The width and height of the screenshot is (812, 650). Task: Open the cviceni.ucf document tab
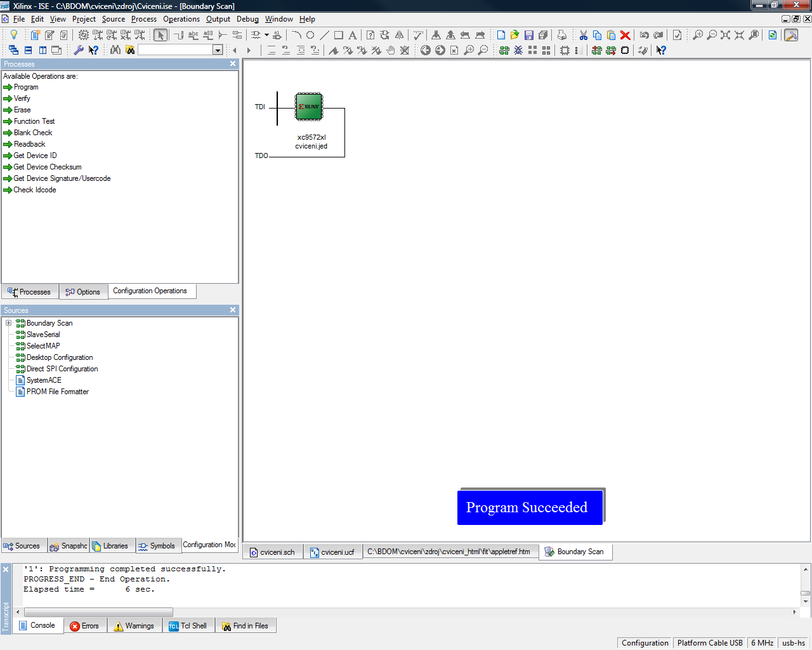click(x=332, y=552)
